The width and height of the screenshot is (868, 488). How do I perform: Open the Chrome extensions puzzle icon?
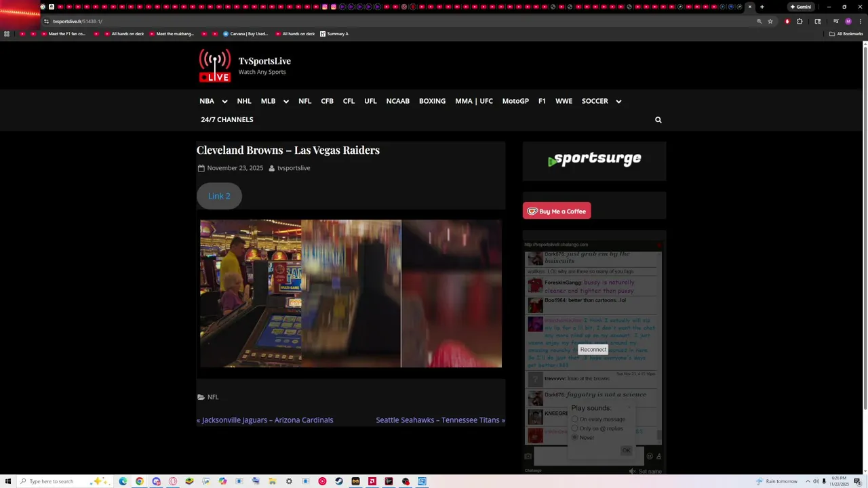point(800,21)
